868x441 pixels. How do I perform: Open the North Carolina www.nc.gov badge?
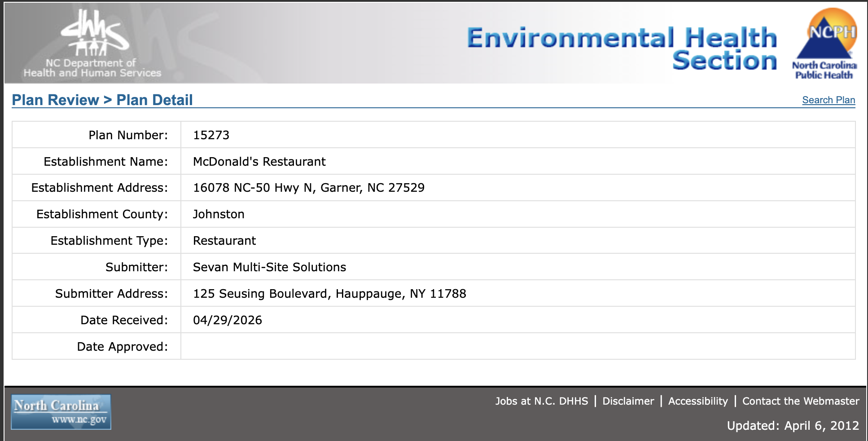61,412
